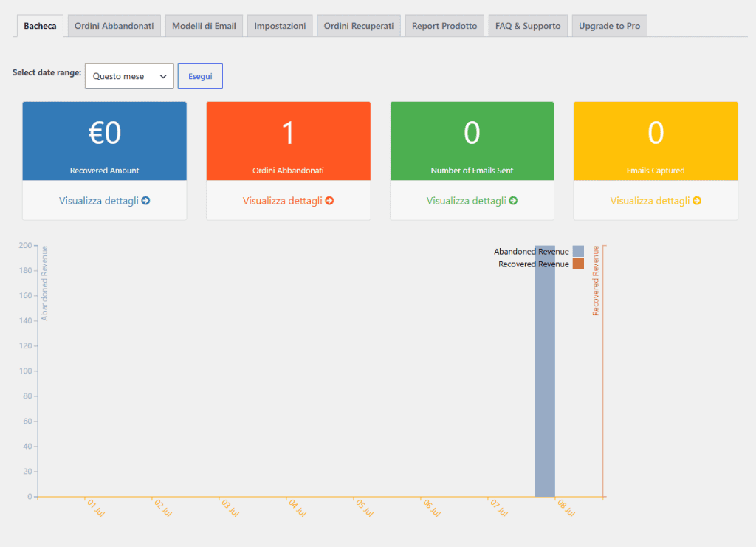Click the '01 Jul' x-axis date label
The image size is (756, 547).
[96, 509]
